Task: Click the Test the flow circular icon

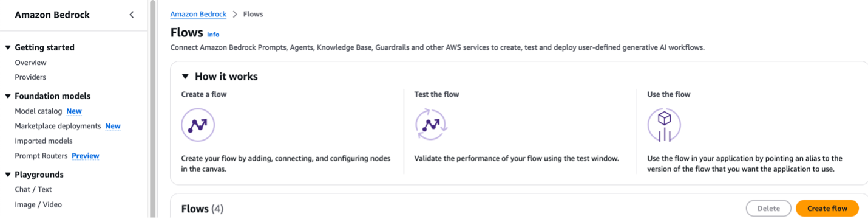Action: [x=431, y=125]
